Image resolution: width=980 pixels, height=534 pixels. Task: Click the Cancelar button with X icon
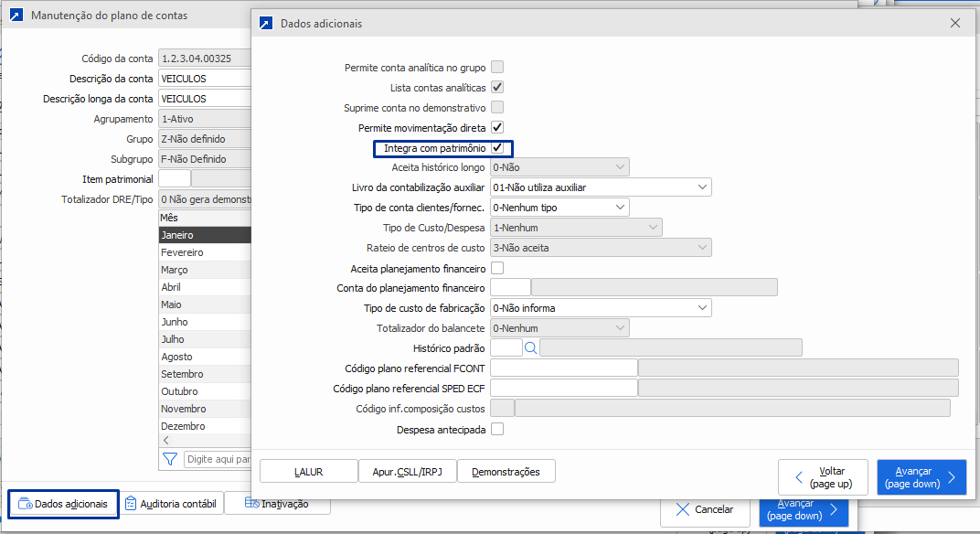coord(704,509)
